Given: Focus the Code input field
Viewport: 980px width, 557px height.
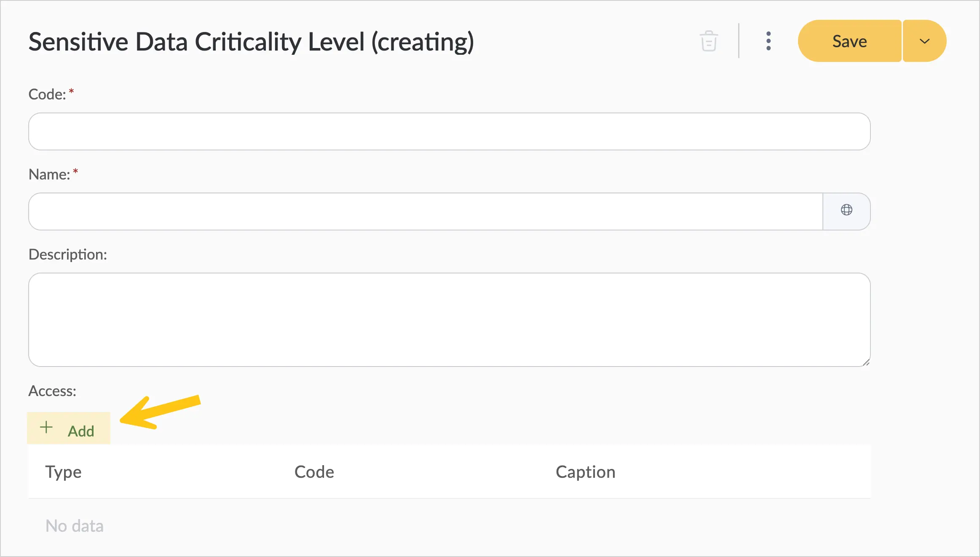Looking at the screenshot, I should 449,131.
